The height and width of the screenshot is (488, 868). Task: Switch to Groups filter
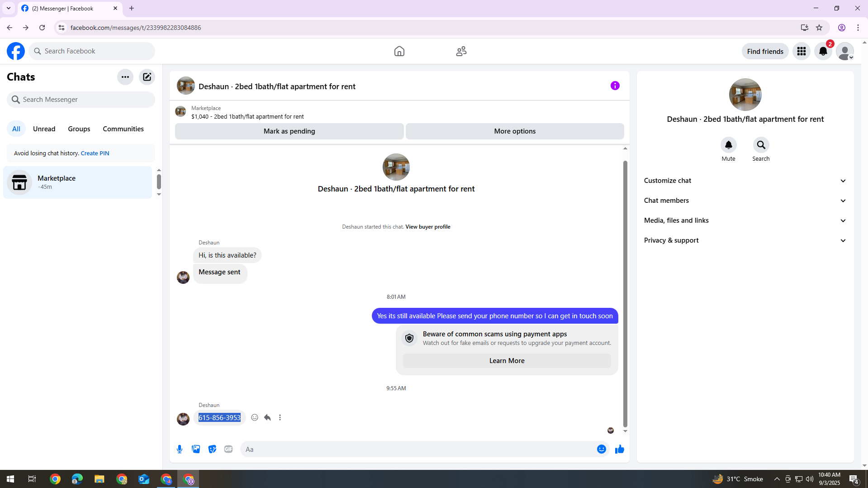click(79, 129)
